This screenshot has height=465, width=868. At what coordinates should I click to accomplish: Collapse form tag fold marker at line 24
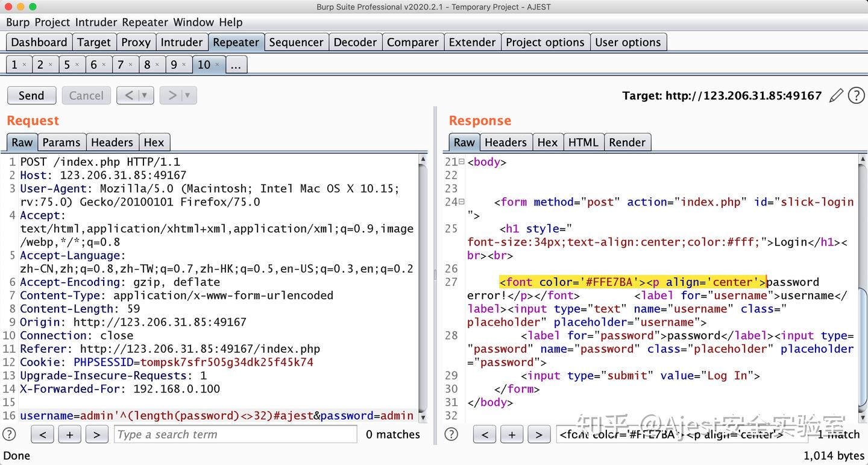point(462,202)
